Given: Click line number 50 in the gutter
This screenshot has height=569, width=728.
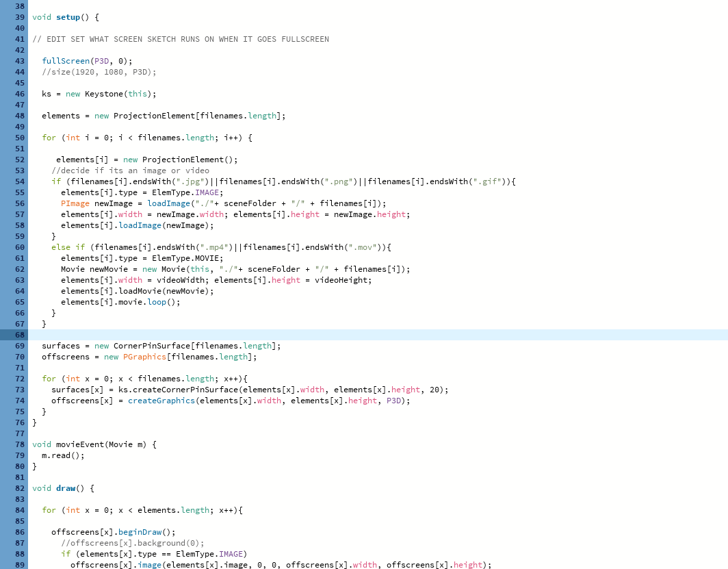Looking at the screenshot, I should click(19, 138).
